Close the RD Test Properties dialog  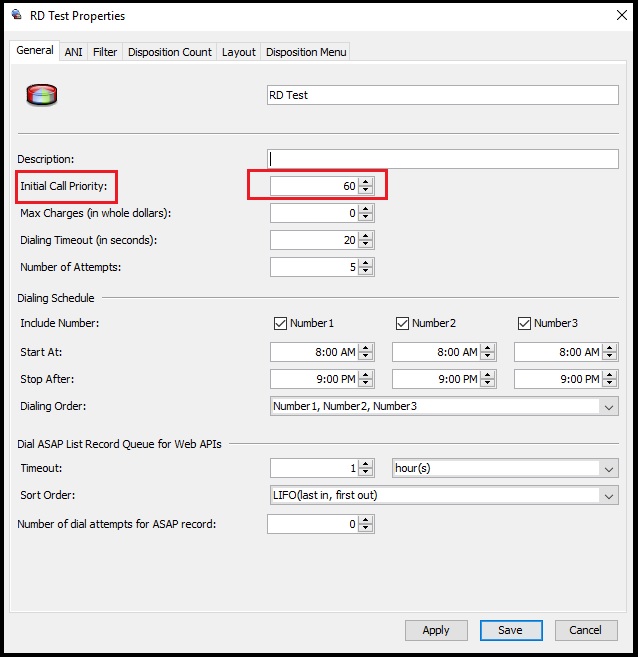622,16
